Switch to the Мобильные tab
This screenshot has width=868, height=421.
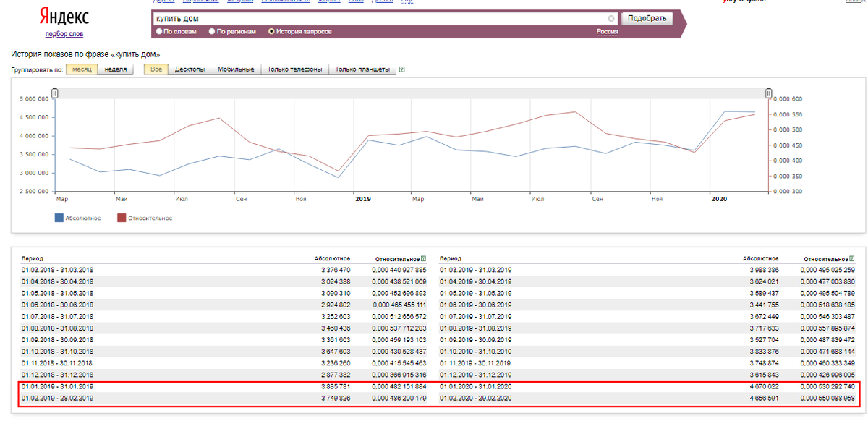pos(236,69)
